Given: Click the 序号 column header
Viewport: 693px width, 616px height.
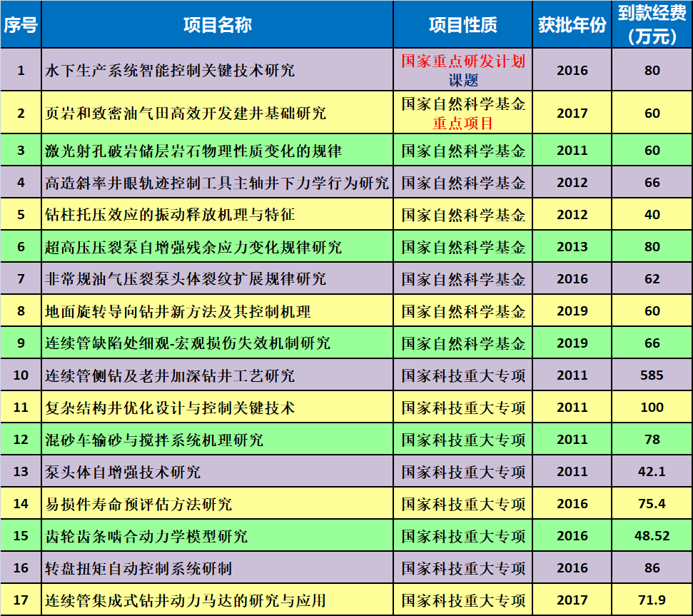Looking at the screenshot, I should pos(21,25).
